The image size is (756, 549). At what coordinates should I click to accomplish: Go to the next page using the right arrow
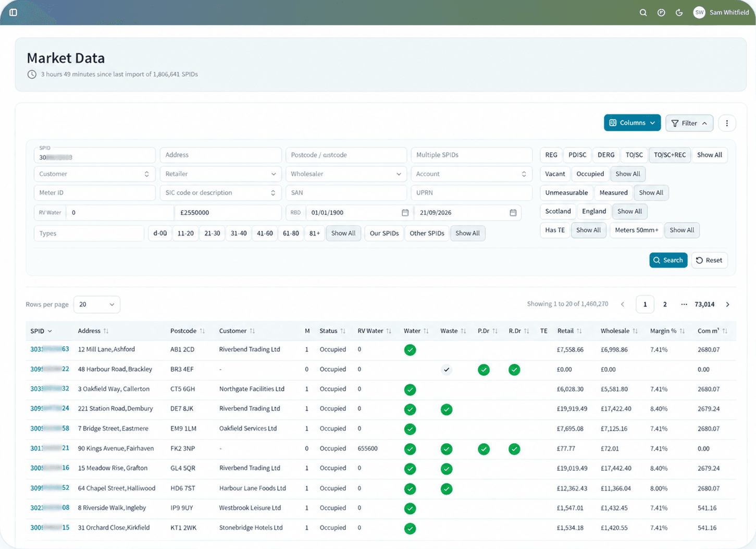click(728, 304)
